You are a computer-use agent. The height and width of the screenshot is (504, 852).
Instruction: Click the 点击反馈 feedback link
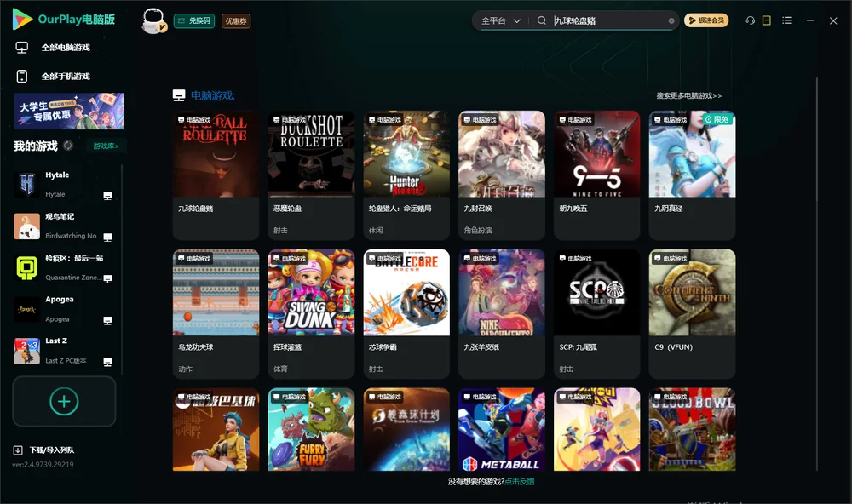click(520, 482)
